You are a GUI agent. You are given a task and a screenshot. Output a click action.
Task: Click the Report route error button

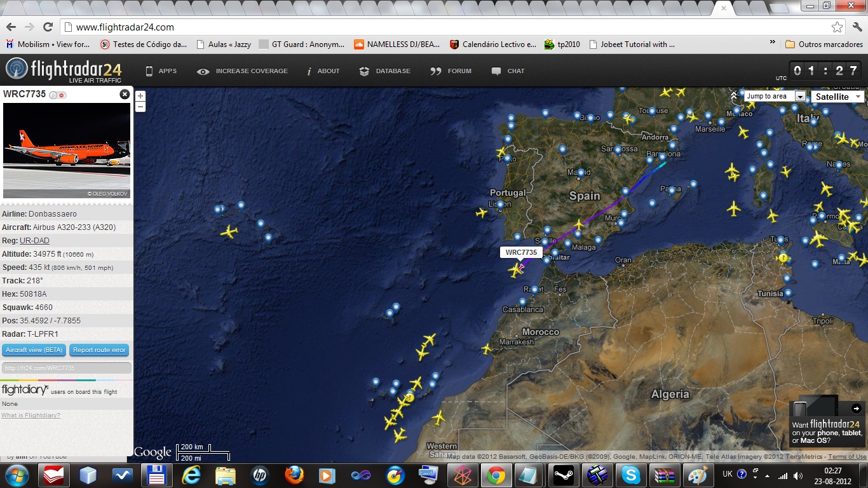click(x=99, y=350)
